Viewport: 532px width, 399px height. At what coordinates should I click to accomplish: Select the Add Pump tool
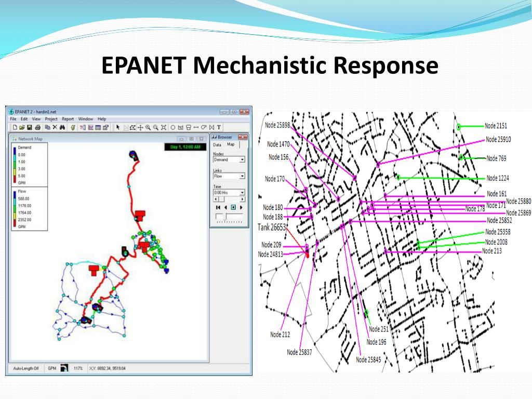click(204, 128)
